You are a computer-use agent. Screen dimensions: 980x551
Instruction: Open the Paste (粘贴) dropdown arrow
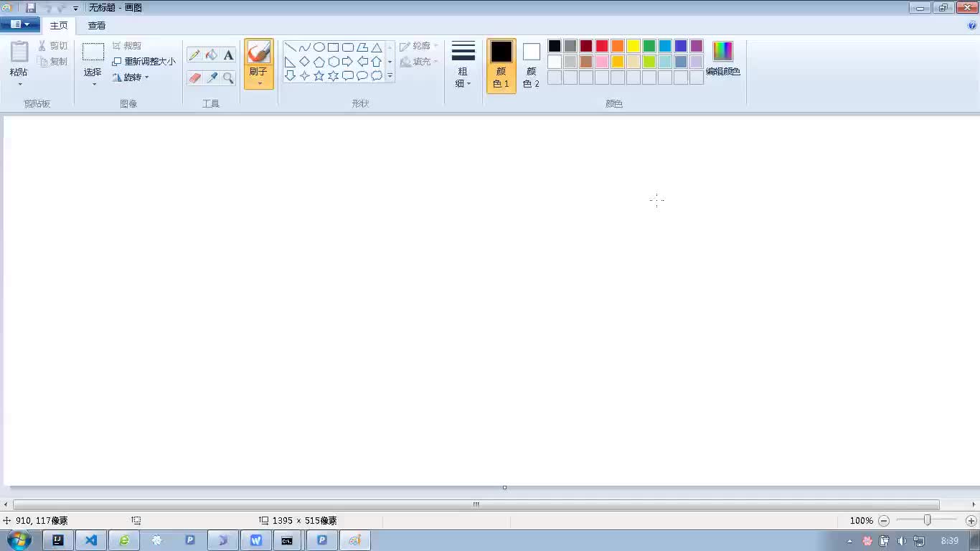coord(19,84)
